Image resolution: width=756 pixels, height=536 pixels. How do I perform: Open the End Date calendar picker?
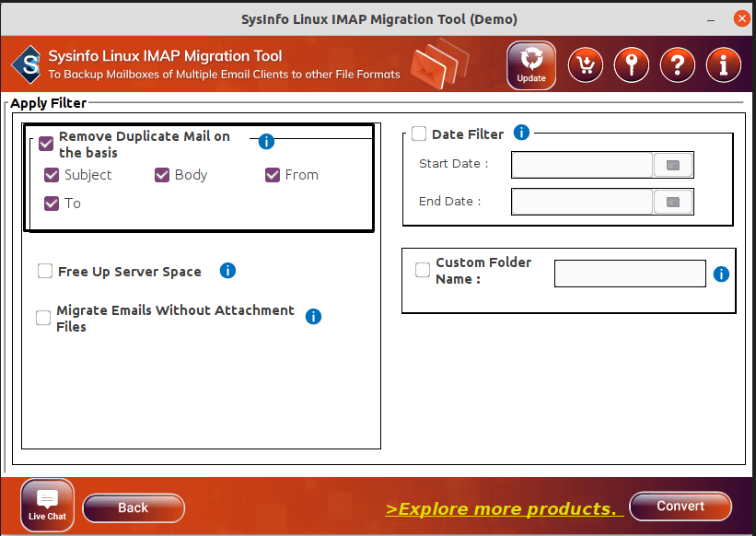[673, 202]
